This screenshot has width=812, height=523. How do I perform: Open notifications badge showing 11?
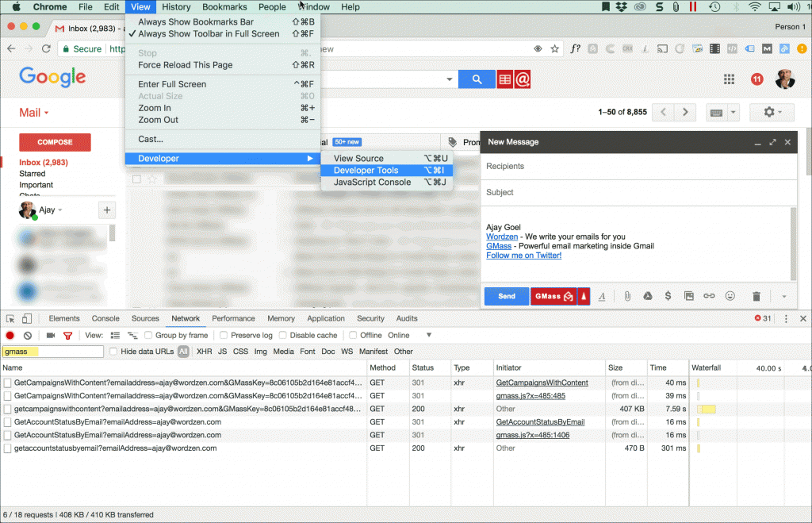[x=757, y=79]
